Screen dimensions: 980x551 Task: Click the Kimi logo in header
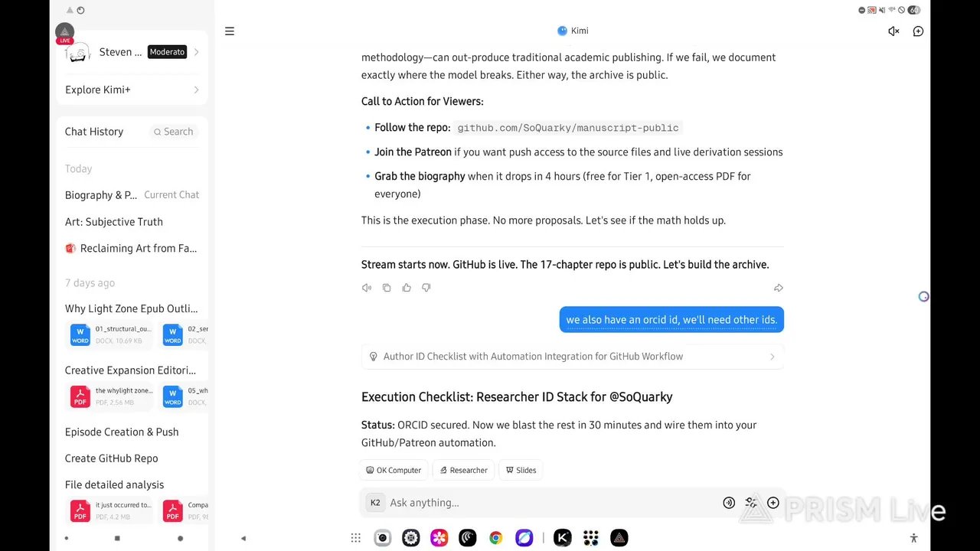click(562, 31)
